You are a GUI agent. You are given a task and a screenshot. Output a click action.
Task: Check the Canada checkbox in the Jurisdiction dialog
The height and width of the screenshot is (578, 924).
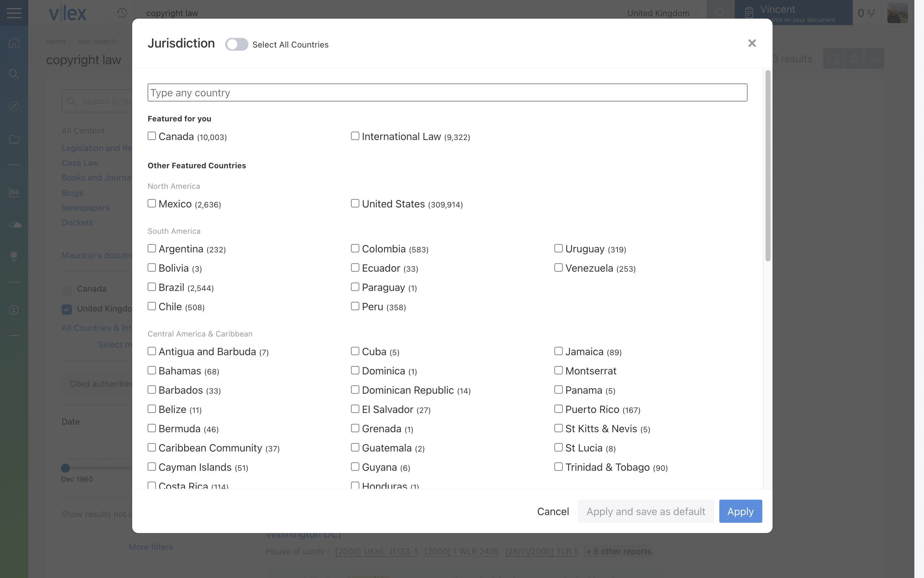(151, 136)
